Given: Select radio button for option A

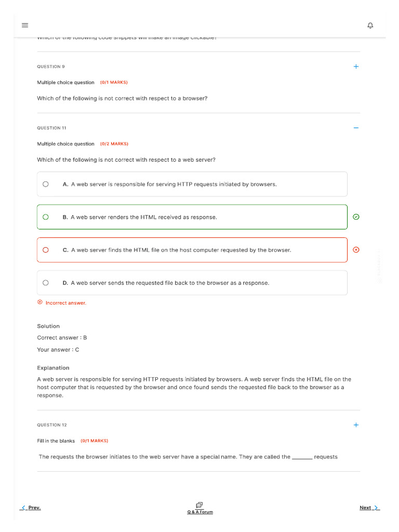Looking at the screenshot, I should (46, 184).
